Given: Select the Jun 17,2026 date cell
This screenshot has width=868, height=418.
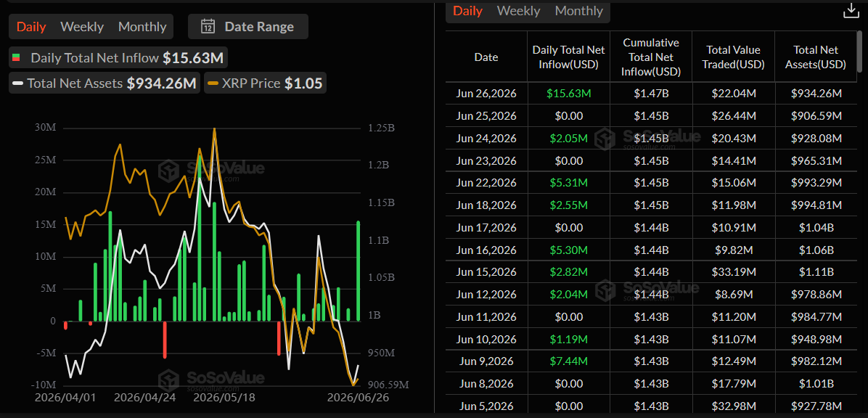Looking at the screenshot, I should (x=486, y=228).
